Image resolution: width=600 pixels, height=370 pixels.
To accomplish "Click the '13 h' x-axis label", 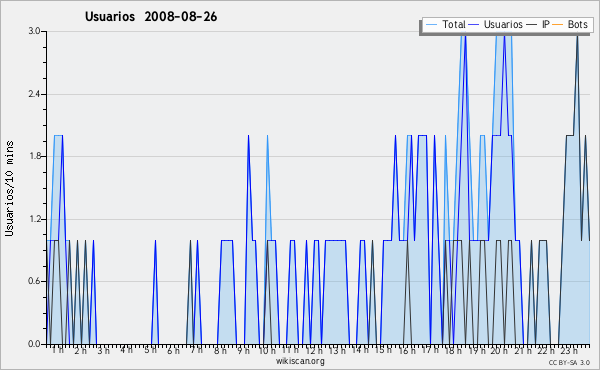I will tap(337, 350).
